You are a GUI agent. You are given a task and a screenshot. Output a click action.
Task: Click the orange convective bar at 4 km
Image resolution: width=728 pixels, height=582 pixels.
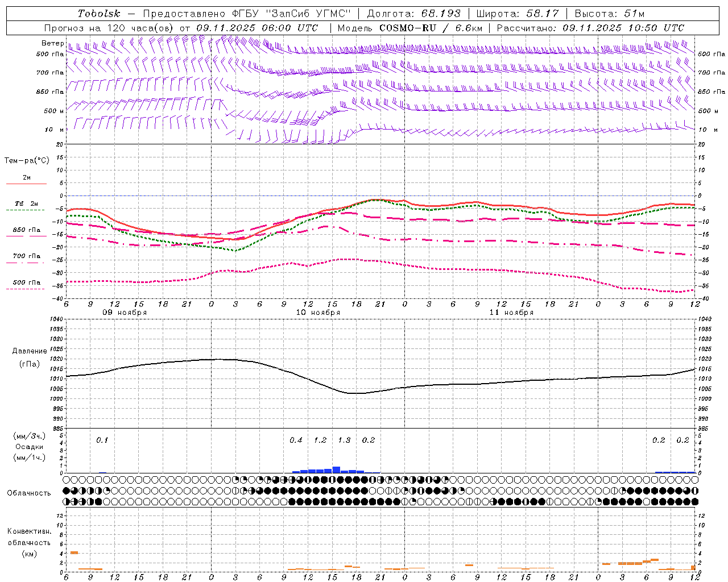click(74, 552)
